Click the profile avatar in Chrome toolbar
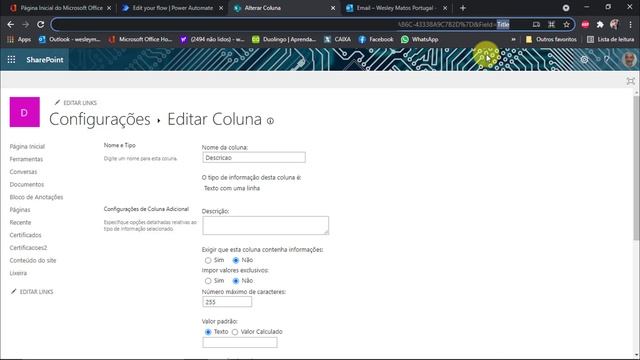This screenshot has height=360, width=640. 615,24
